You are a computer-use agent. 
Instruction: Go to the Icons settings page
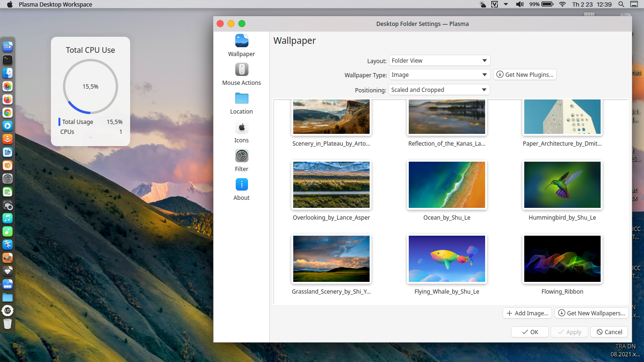tap(241, 132)
